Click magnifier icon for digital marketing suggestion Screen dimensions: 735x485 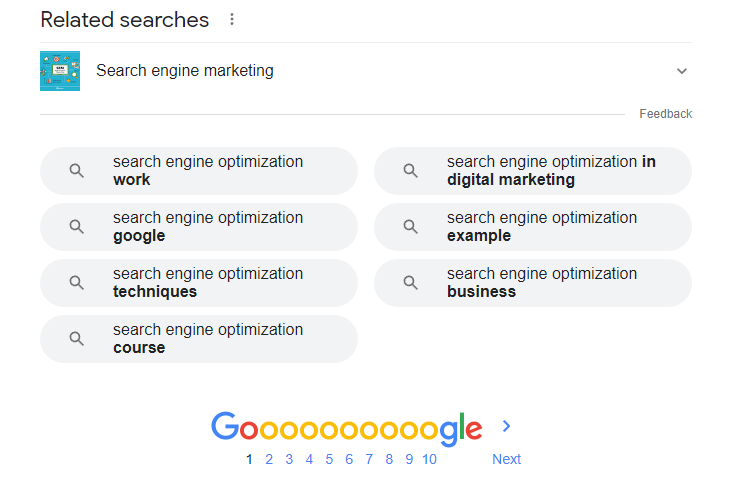pyautogui.click(x=410, y=171)
